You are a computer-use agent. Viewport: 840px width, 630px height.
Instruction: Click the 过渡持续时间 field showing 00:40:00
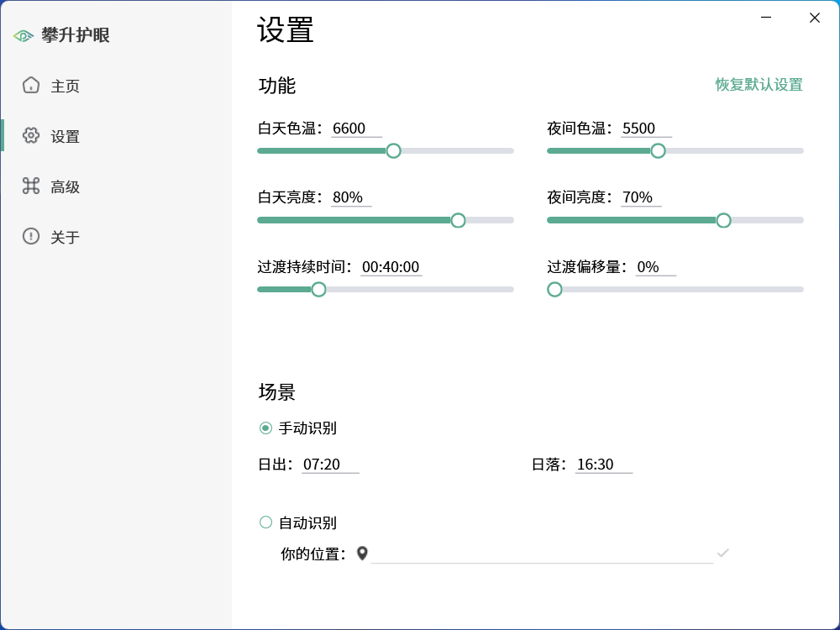[x=391, y=267]
